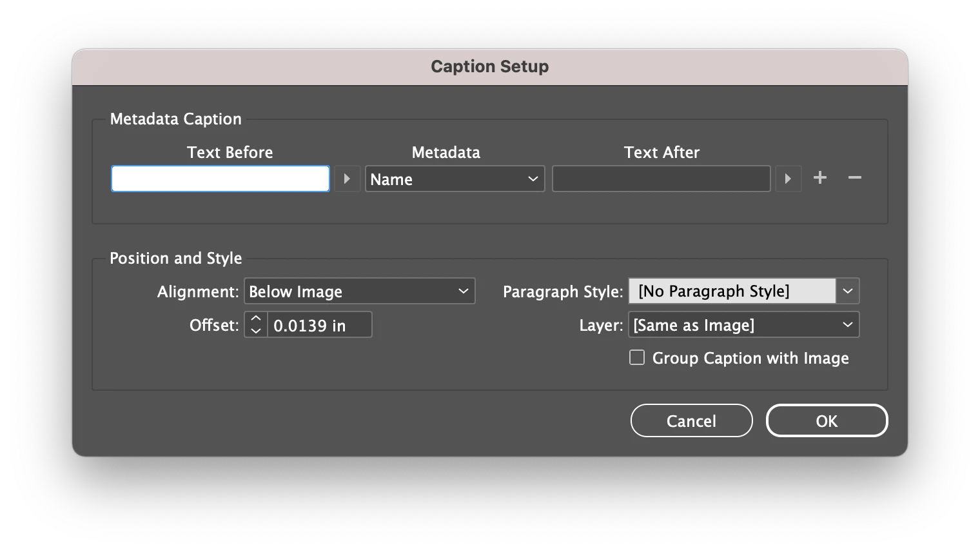Image resolution: width=980 pixels, height=552 pixels.
Task: Enable Group Caption with Image checkbox
Action: tap(637, 357)
